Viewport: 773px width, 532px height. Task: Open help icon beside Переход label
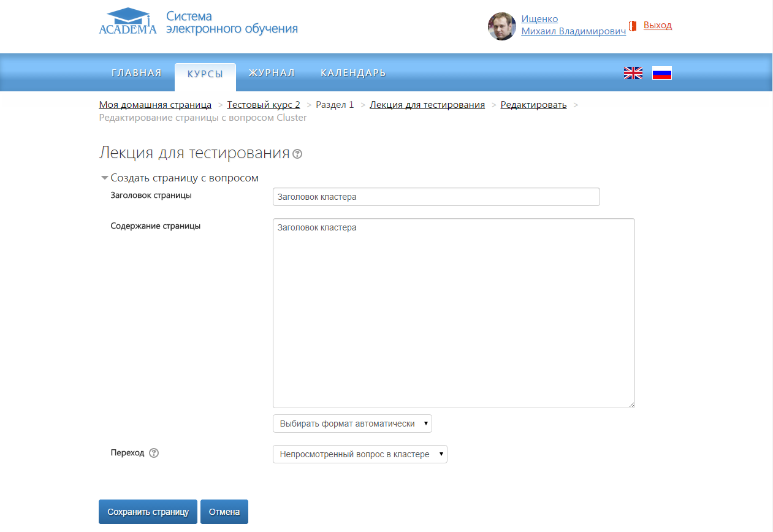pos(154,453)
